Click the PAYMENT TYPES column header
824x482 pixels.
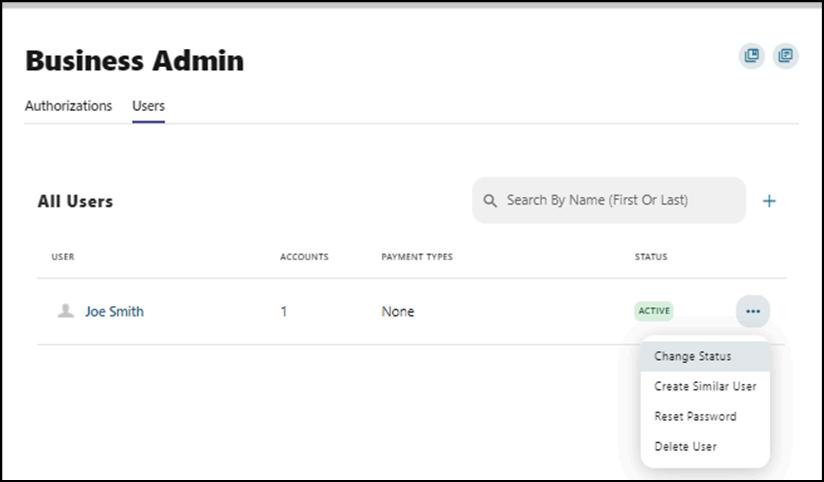(417, 257)
